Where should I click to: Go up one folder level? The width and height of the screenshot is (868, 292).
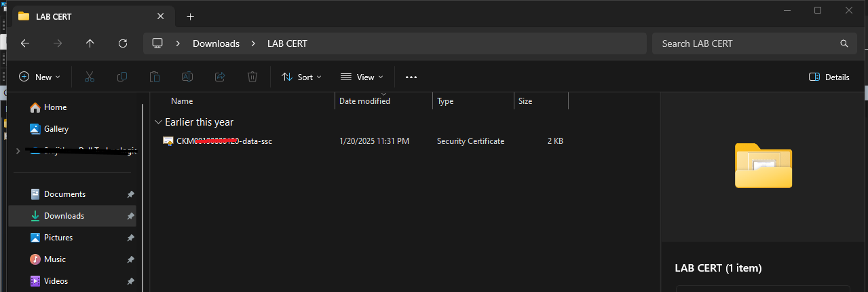(90, 43)
